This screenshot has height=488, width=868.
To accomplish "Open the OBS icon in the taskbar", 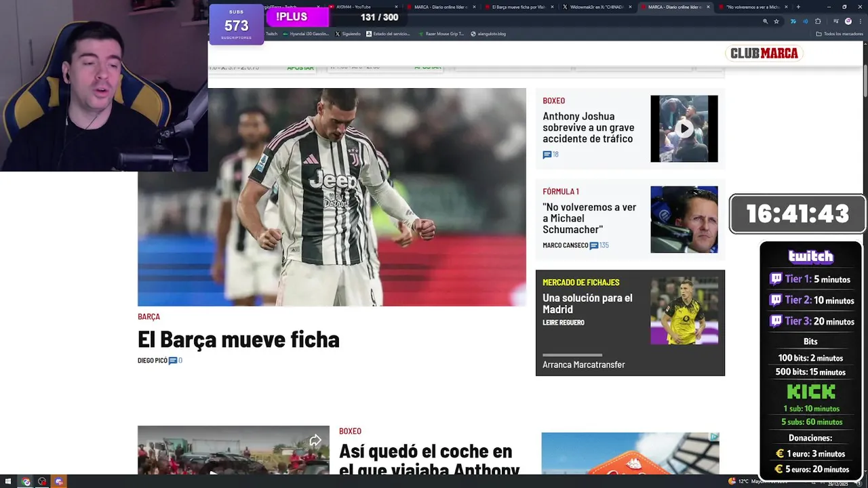I will click(x=42, y=481).
